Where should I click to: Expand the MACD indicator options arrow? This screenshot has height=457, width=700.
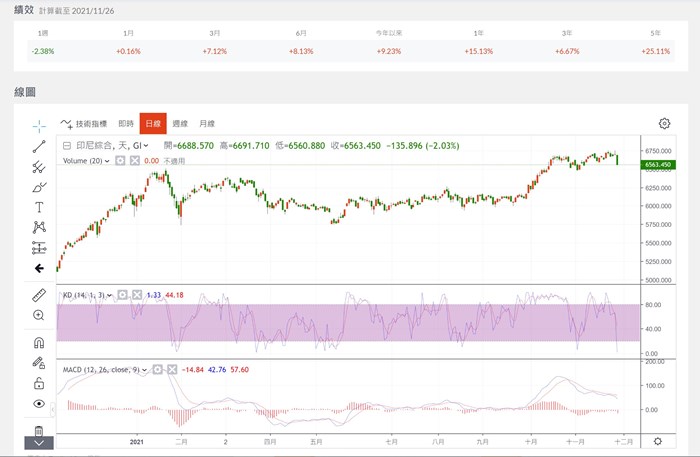[x=145, y=369]
